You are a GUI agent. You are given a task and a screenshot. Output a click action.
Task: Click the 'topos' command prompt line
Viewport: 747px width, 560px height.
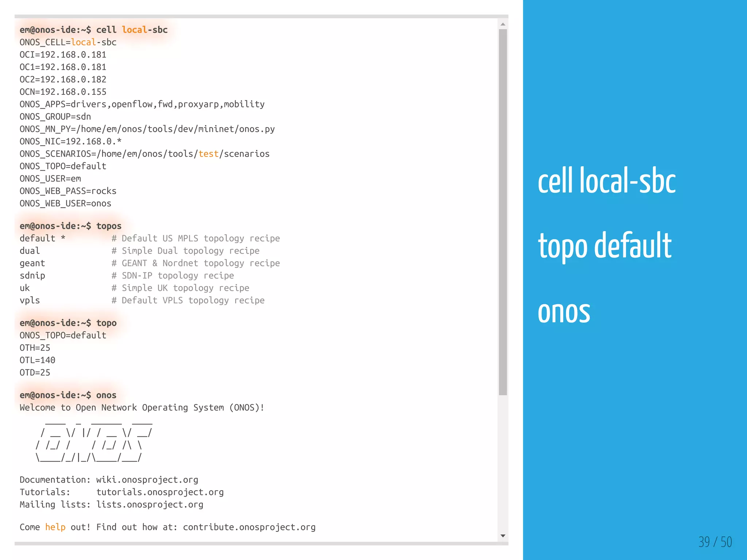(70, 226)
